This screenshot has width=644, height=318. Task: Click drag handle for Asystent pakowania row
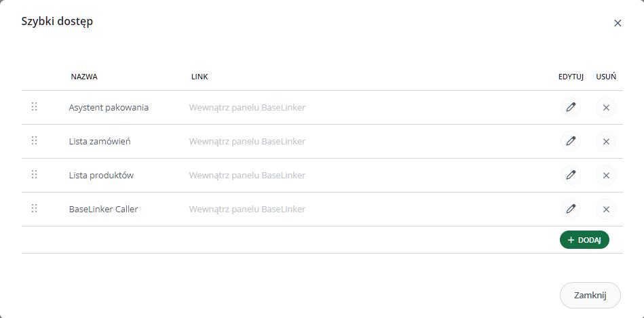(x=35, y=106)
